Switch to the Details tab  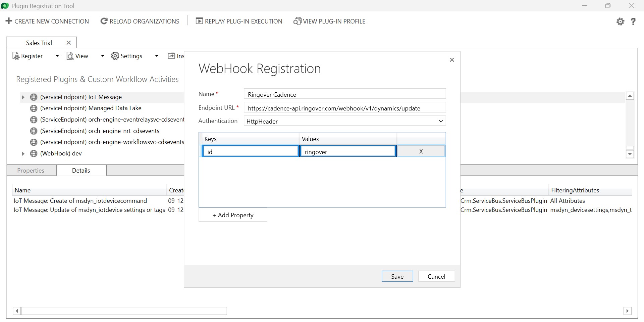tap(81, 170)
